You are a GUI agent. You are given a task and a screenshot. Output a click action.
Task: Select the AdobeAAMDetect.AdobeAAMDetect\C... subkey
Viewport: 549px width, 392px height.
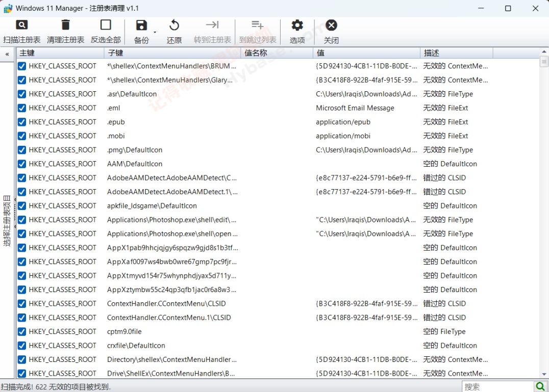pyautogui.click(x=172, y=178)
